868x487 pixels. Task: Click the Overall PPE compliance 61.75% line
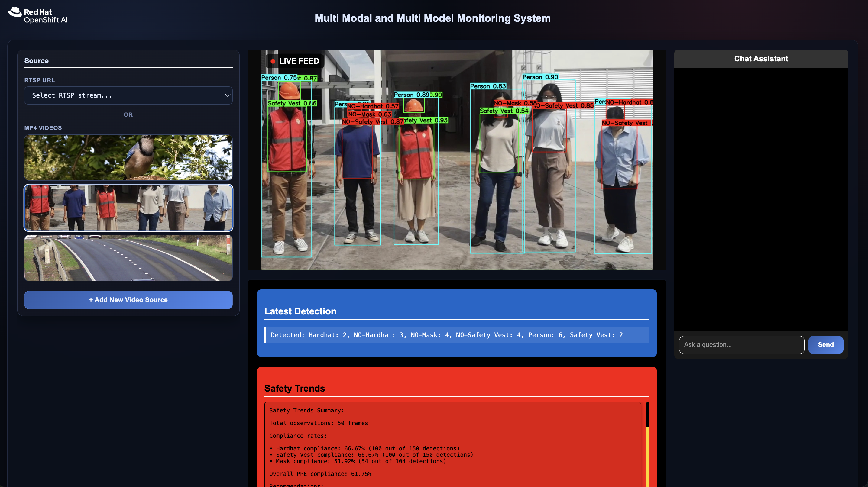tap(320, 474)
